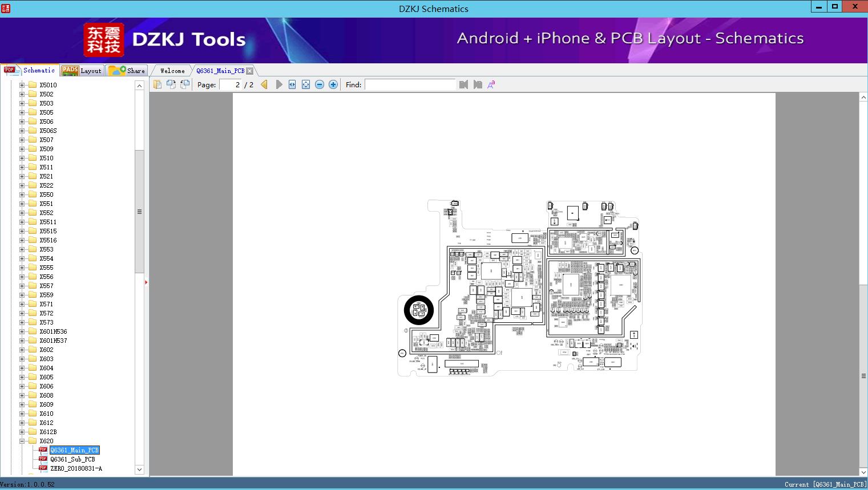Click the fit width icon

point(292,84)
